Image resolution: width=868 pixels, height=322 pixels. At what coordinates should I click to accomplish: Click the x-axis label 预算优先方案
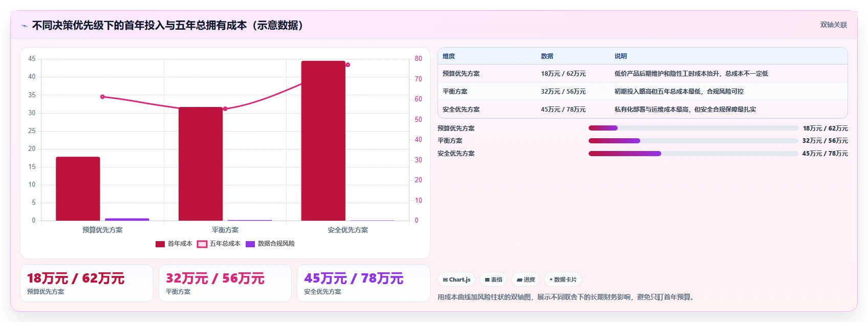tap(102, 230)
